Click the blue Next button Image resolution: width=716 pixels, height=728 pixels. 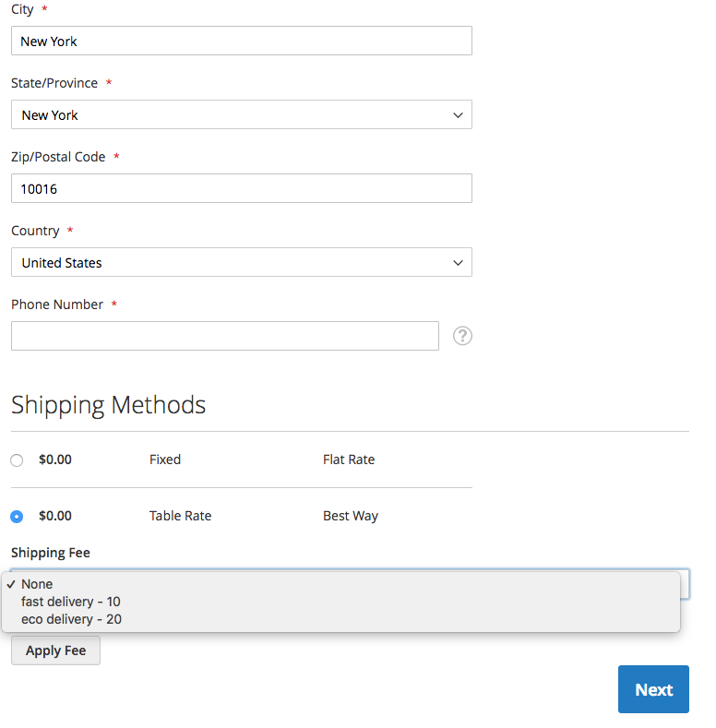653,689
